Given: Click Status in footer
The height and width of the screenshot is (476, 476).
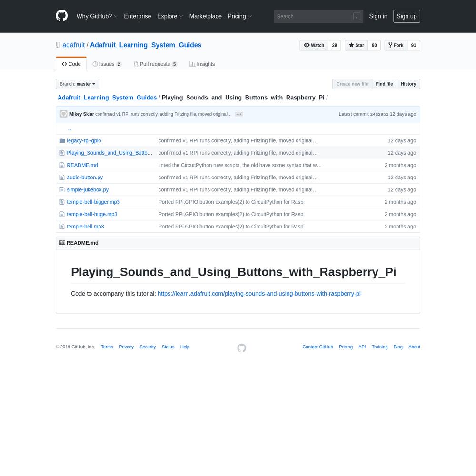Looking at the screenshot, I should click(168, 347).
